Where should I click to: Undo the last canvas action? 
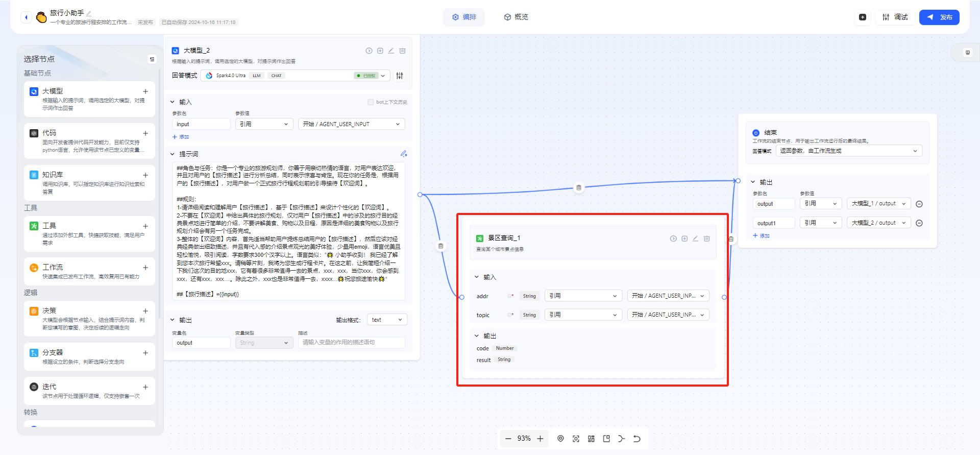[x=636, y=439]
